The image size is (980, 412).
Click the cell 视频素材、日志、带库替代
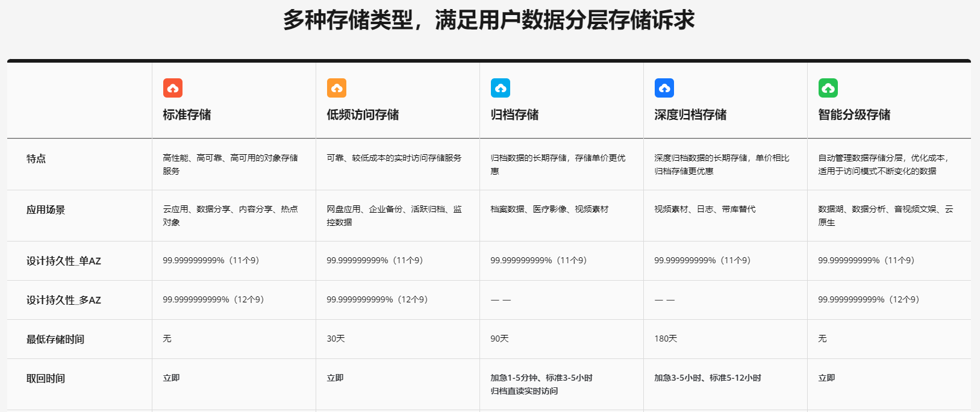pyautogui.click(x=705, y=209)
